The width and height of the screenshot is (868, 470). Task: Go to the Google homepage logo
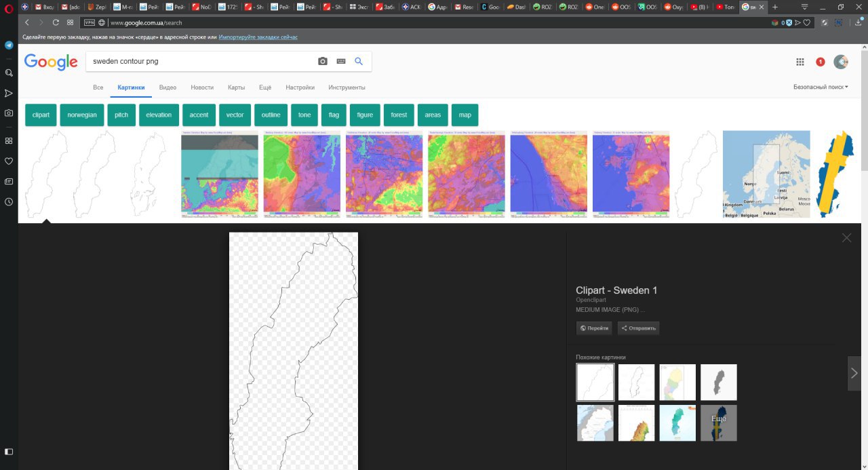[51, 62]
